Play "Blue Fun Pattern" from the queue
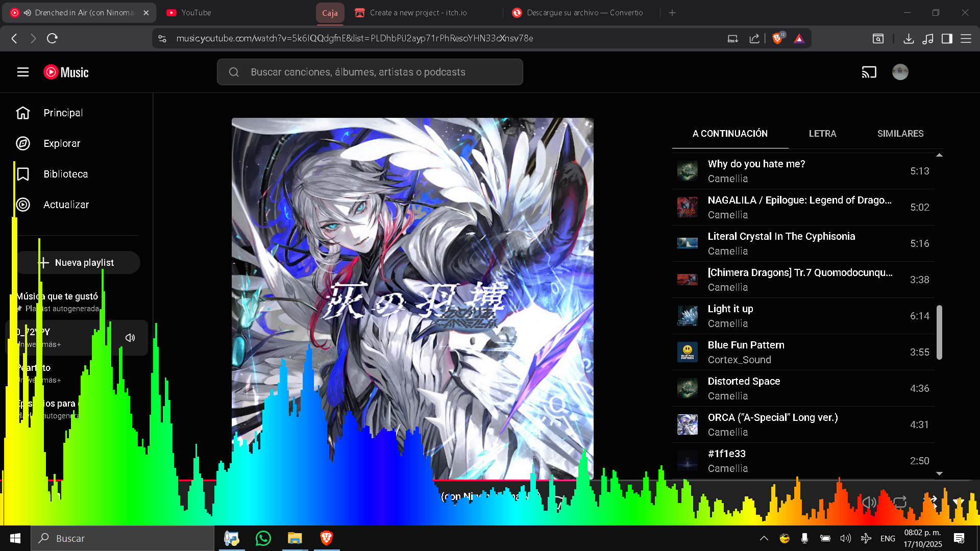This screenshot has width=980, height=551. pos(746,345)
